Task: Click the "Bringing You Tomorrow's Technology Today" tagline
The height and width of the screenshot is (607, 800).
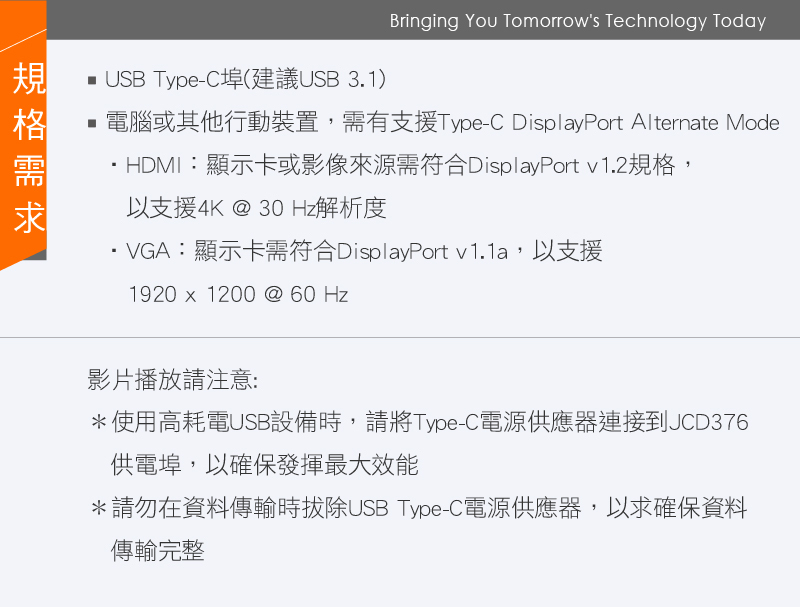Action: [577, 21]
